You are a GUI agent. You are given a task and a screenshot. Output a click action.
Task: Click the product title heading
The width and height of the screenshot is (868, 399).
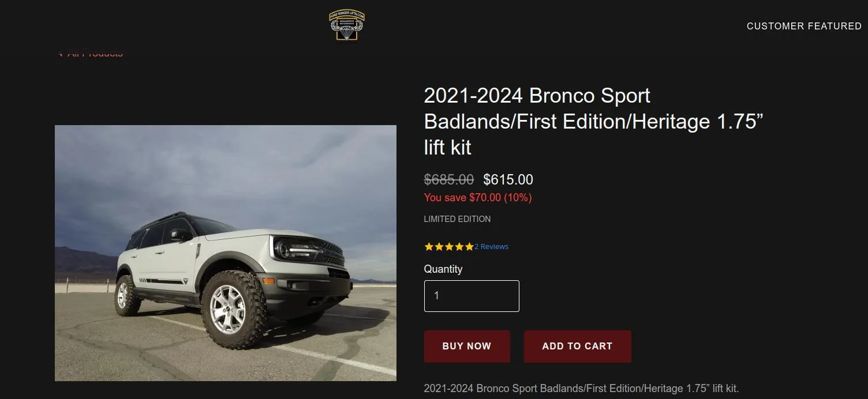point(594,121)
